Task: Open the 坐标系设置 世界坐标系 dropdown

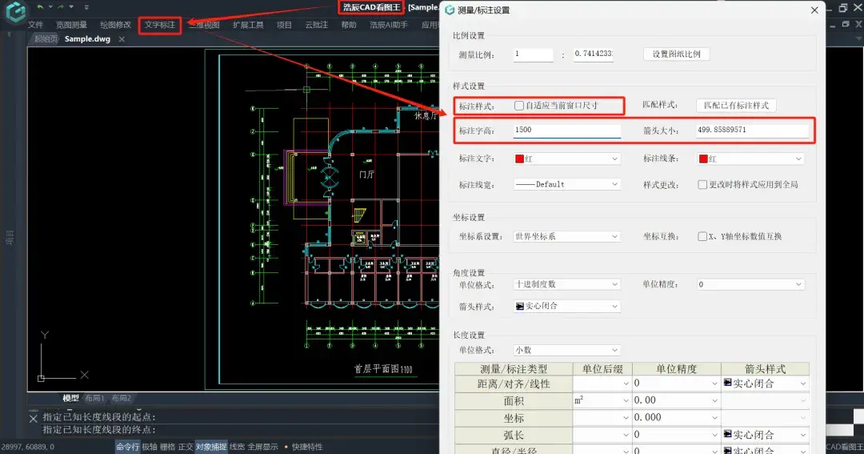Action: [567, 236]
